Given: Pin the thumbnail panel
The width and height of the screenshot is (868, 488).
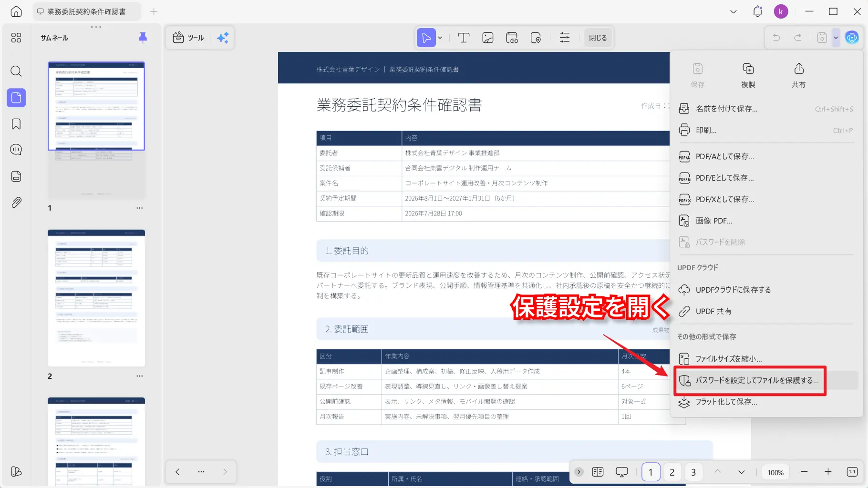Looking at the screenshot, I should 143,38.
